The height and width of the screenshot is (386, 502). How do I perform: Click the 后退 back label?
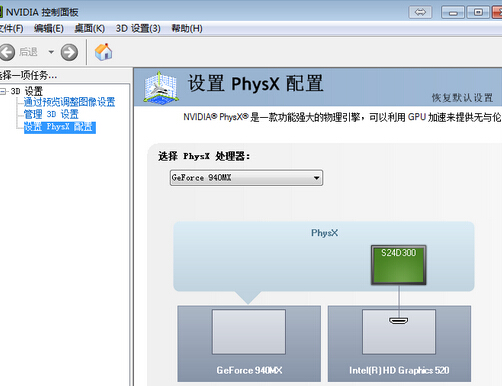click(28, 52)
